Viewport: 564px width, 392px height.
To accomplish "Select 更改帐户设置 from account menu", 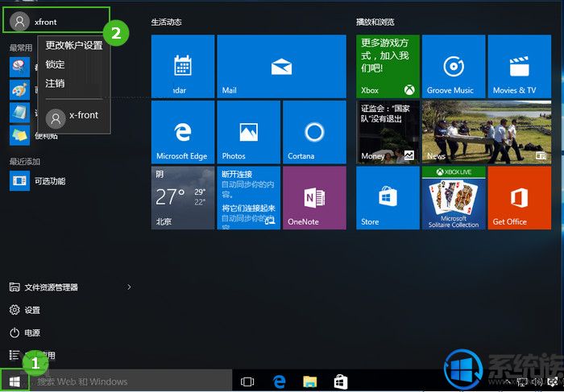I will [x=74, y=45].
